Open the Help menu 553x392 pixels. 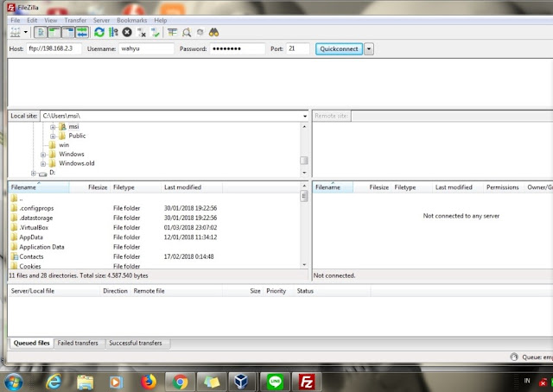coord(161,21)
